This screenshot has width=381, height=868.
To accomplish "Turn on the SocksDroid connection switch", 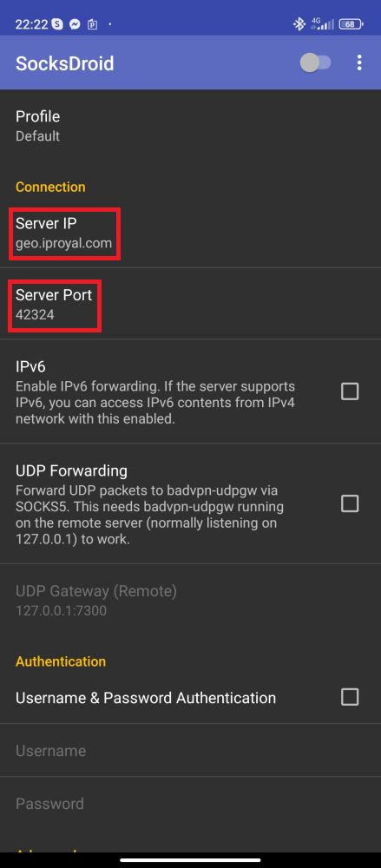I will pos(316,63).
